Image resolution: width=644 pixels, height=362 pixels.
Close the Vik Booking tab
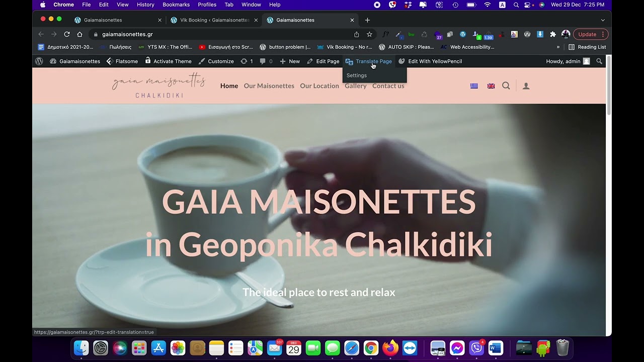tap(256, 20)
